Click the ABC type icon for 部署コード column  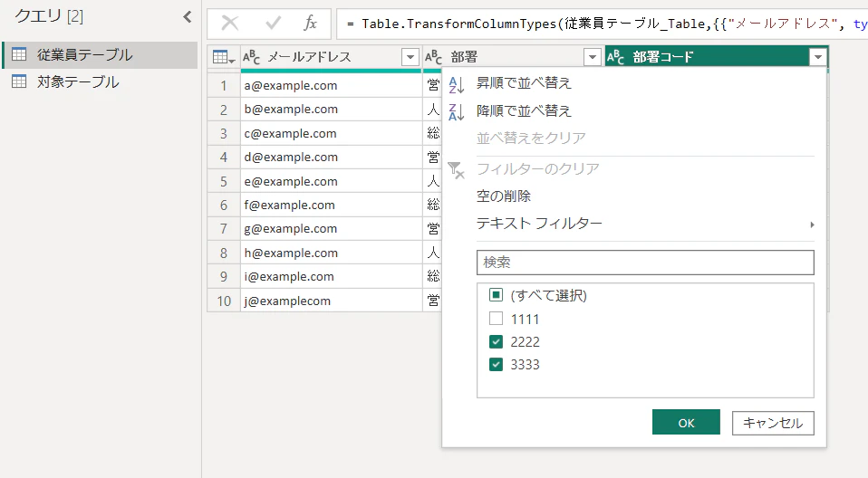(x=615, y=57)
